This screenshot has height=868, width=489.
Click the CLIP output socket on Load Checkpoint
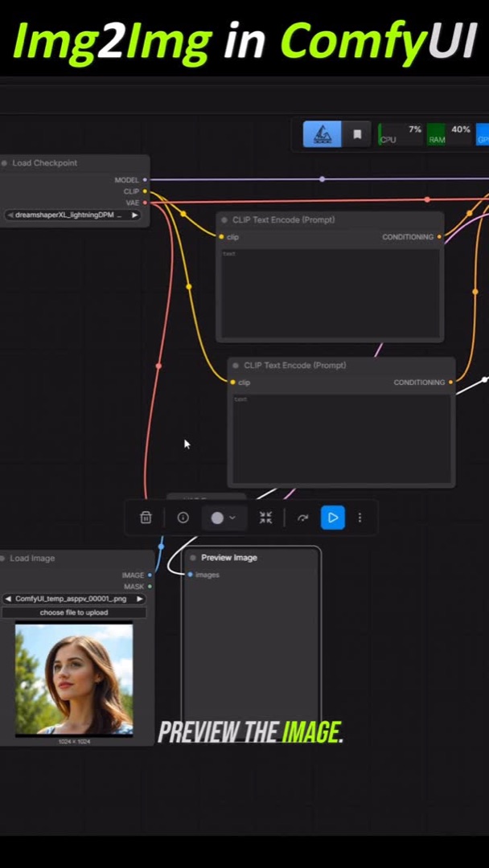(x=145, y=191)
